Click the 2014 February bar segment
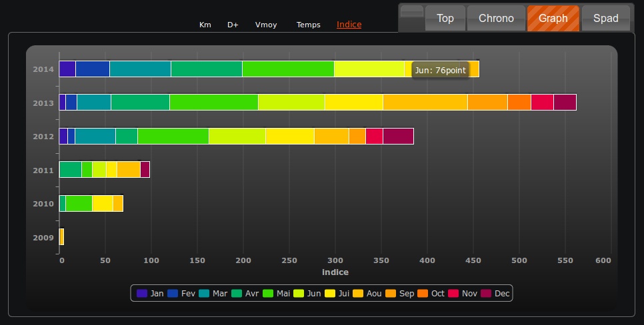Viewport: 644px width, 325px height. tap(93, 69)
